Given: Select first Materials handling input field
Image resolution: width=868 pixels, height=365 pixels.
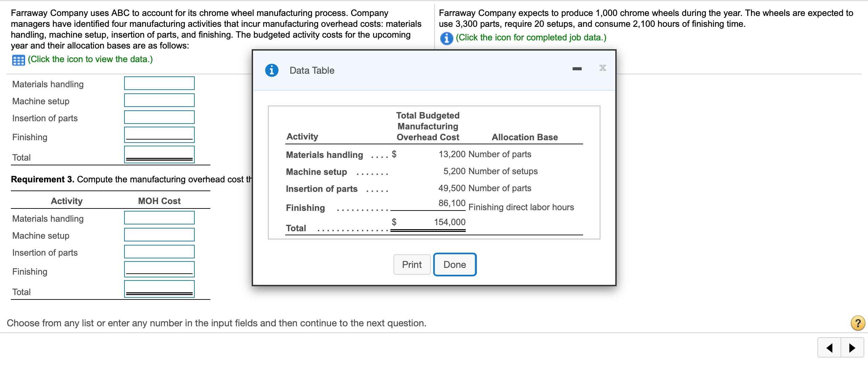Looking at the screenshot, I should (x=159, y=83).
